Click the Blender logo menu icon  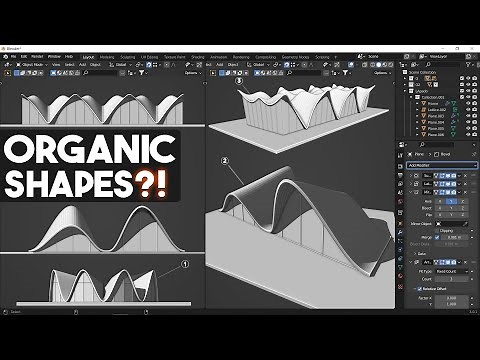(x=6, y=57)
